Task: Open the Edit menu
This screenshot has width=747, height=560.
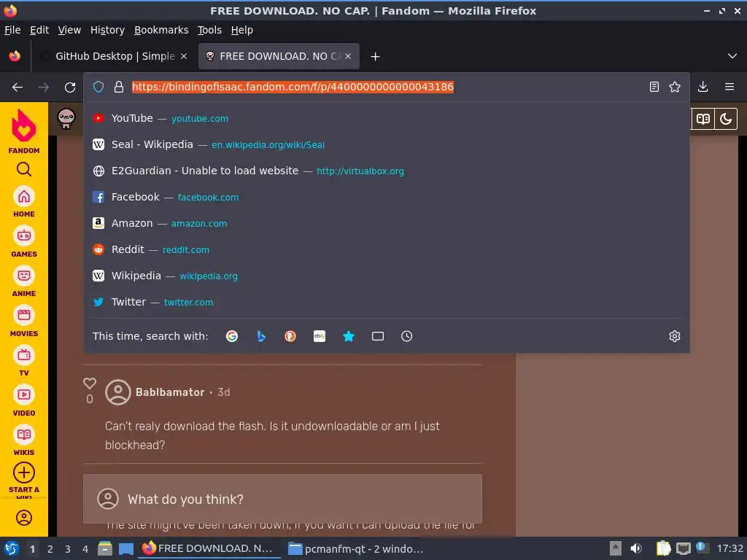Action: click(x=39, y=30)
